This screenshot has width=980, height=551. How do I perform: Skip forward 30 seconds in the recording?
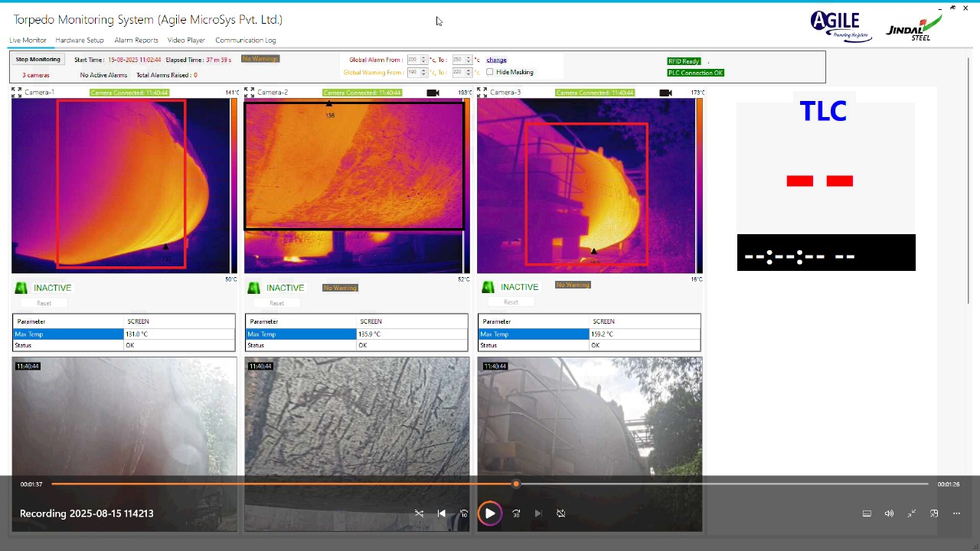pos(516,514)
